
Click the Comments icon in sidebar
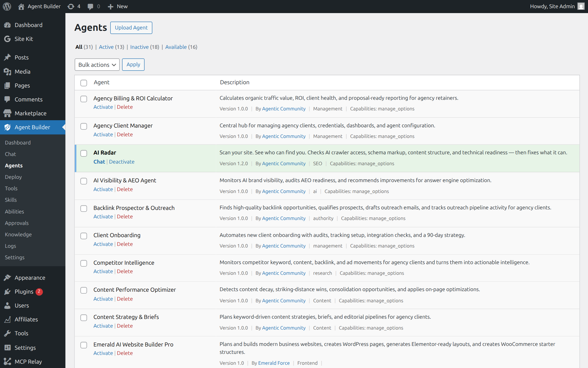[8, 99]
